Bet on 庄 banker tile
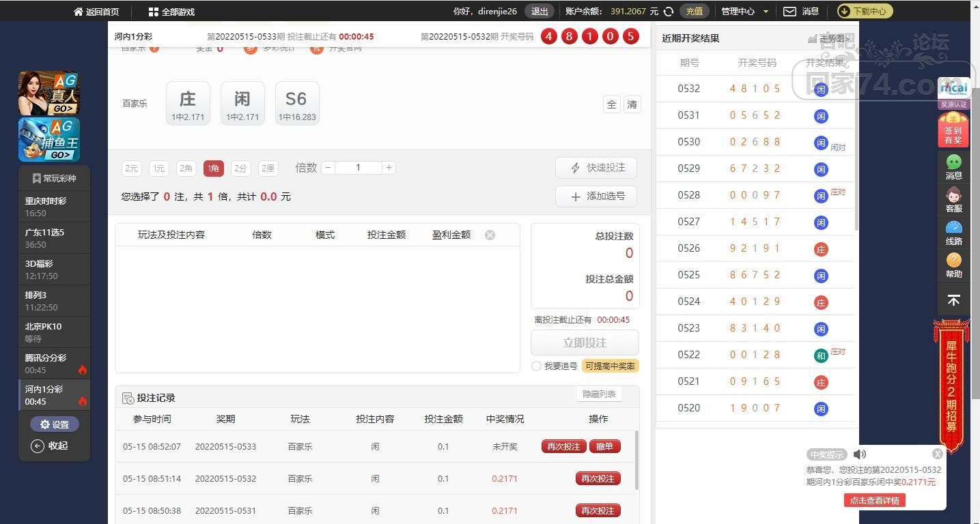Image resolution: width=980 pixels, height=524 pixels. pos(188,104)
